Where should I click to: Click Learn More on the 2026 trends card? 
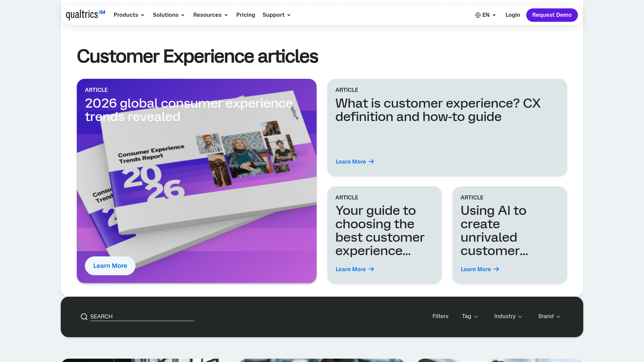(110, 266)
